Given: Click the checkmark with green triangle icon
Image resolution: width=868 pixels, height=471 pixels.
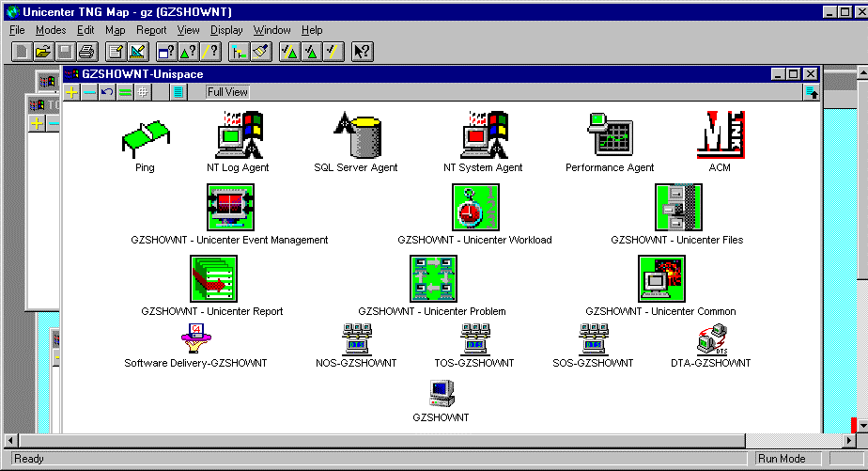Looking at the screenshot, I should coord(311,52).
